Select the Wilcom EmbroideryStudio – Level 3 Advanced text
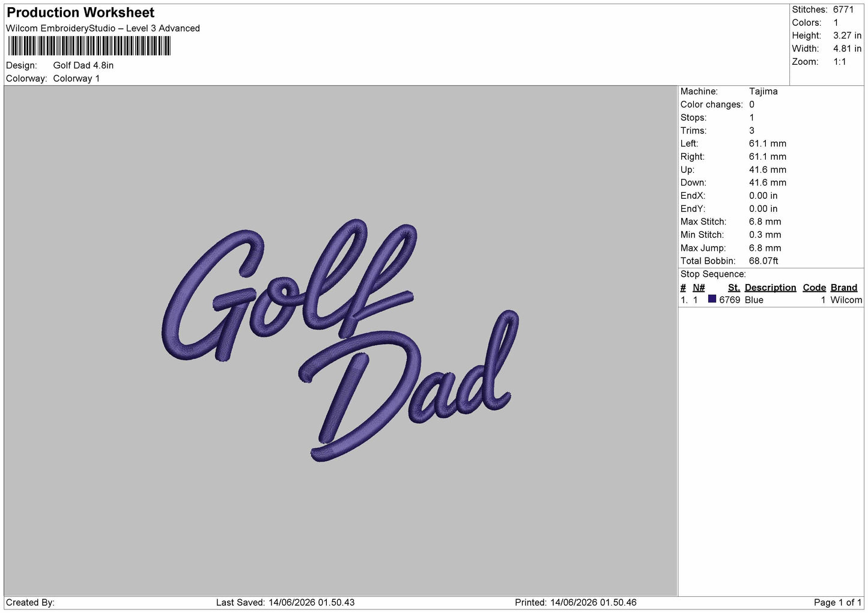The width and height of the screenshot is (868, 613). [103, 28]
